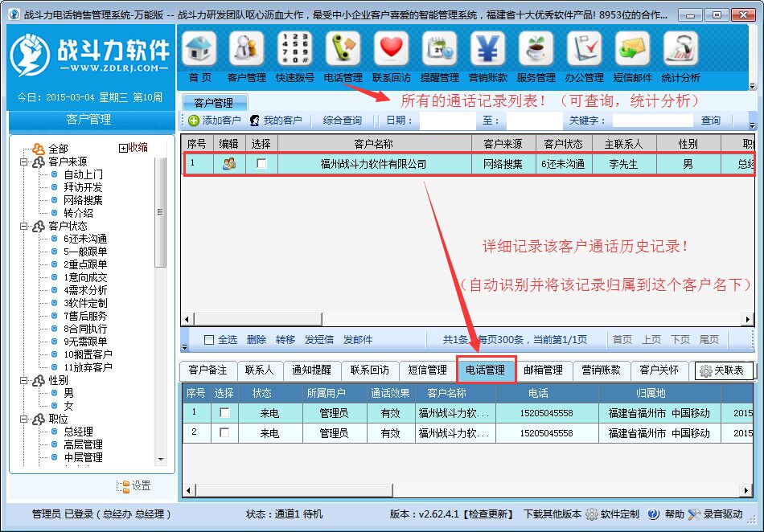The height and width of the screenshot is (532, 764).
Task: Collapse the 职位 tree node
Action: point(23,419)
